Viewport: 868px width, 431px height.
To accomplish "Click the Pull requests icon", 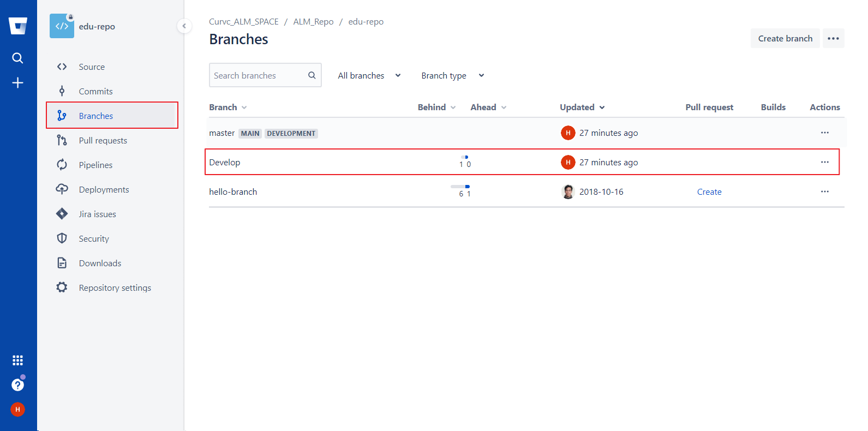I will tap(62, 140).
